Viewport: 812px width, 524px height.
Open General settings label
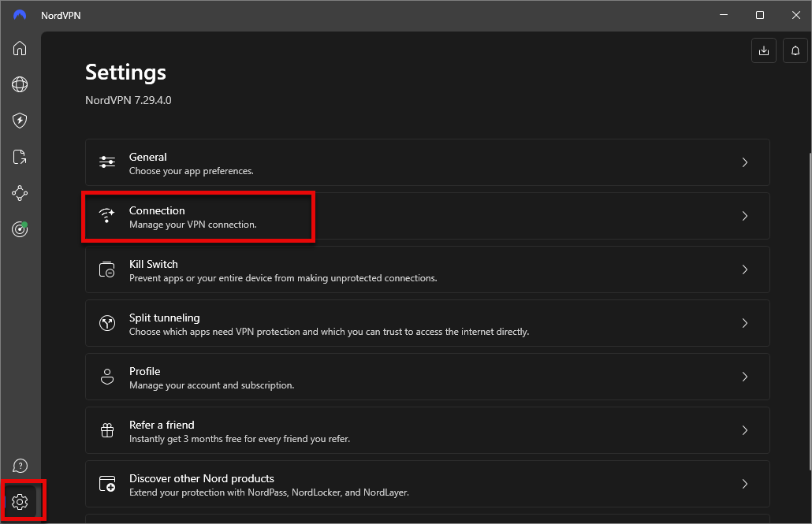click(148, 157)
